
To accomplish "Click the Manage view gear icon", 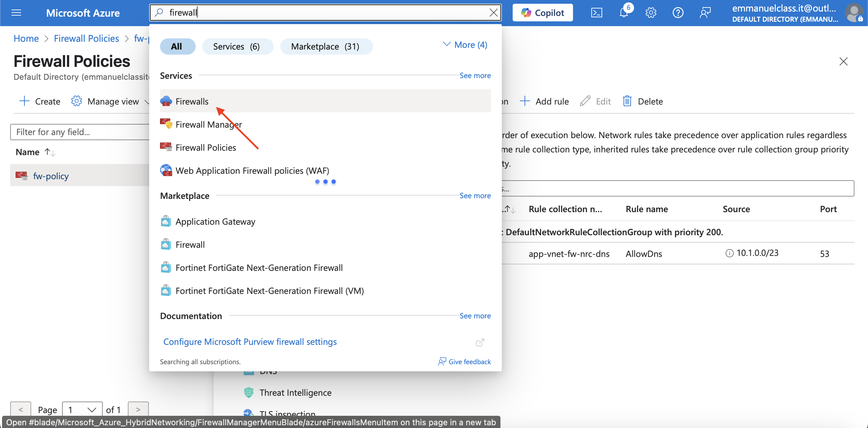I will coord(77,101).
